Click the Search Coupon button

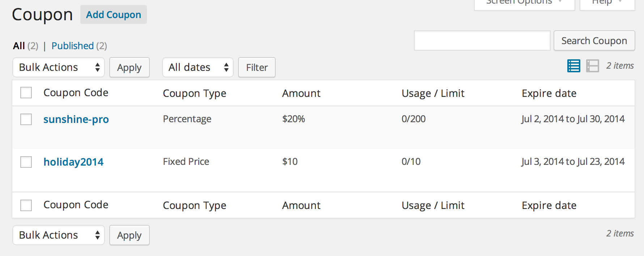click(x=594, y=40)
